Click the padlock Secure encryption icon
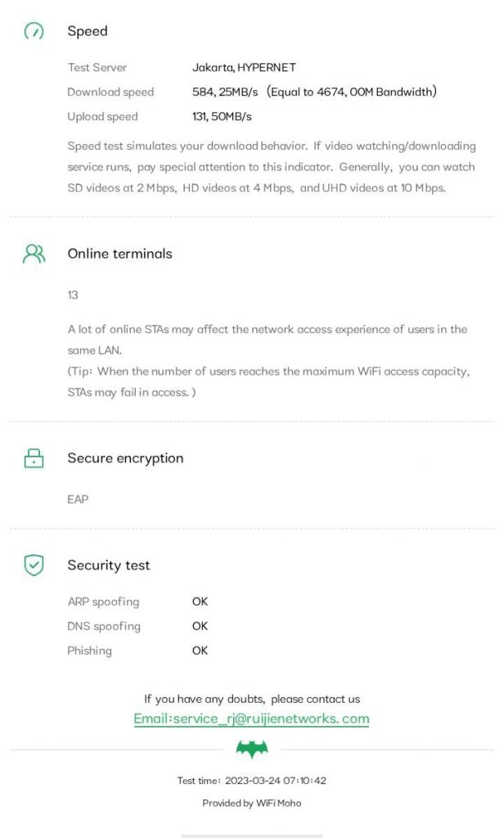504x838 pixels. 34,458
